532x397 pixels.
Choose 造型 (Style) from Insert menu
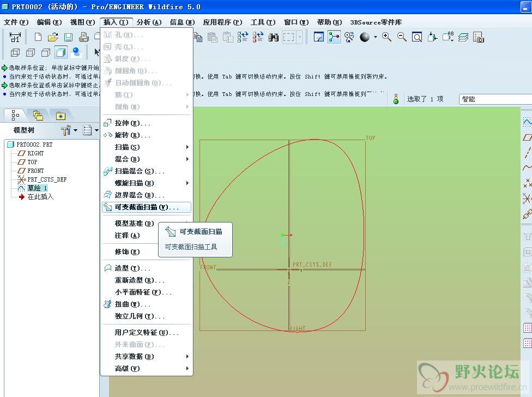point(147,268)
